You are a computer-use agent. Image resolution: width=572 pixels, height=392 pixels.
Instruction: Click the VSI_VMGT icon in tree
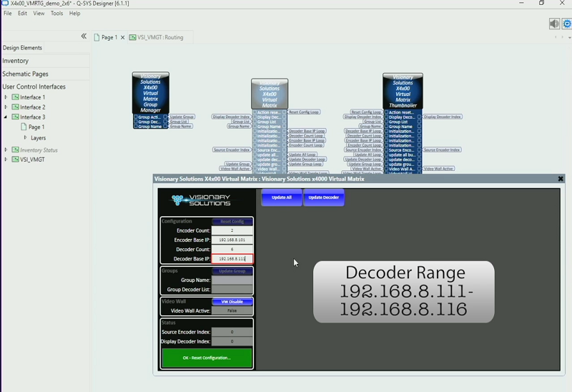point(15,159)
